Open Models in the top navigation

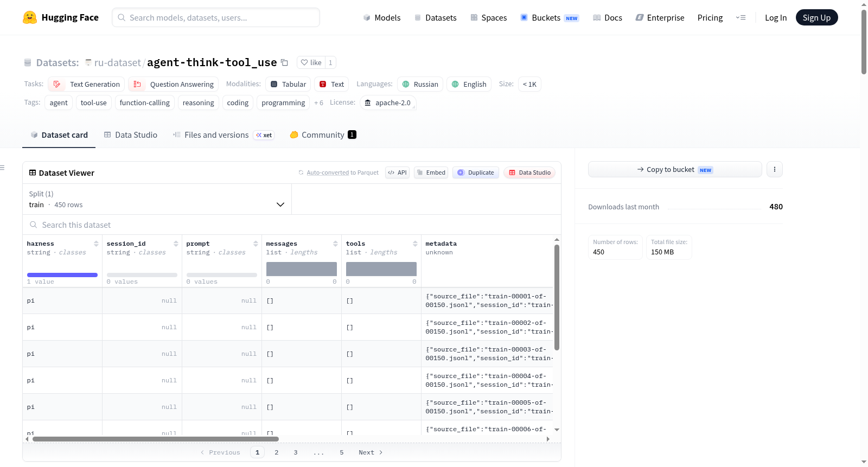coord(382,17)
